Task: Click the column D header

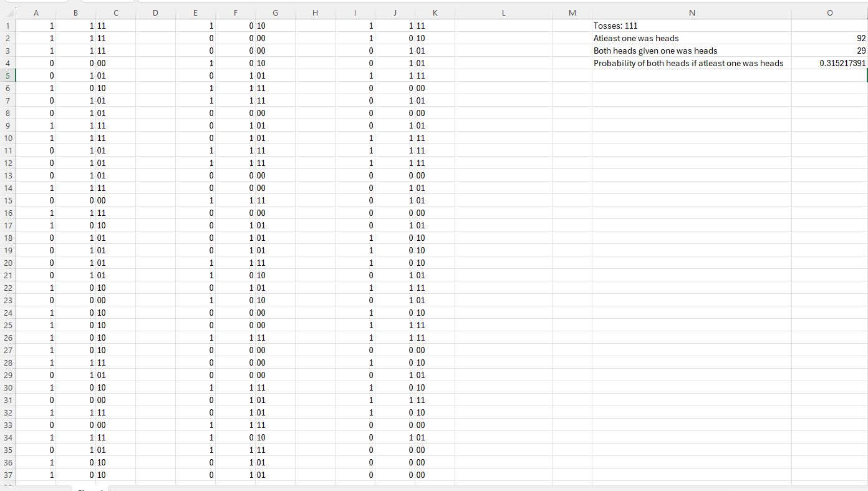Action: pos(155,12)
